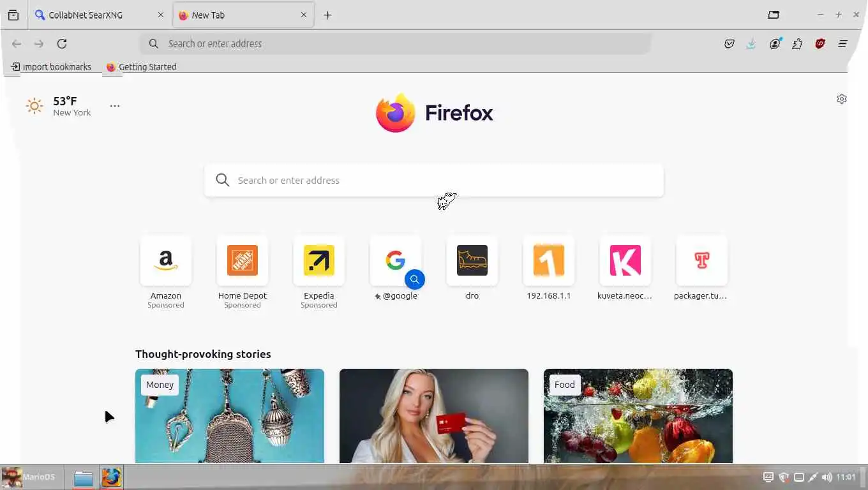This screenshot has width=868, height=490.
Task: Open the Amazon shortcut tile
Action: (166, 260)
